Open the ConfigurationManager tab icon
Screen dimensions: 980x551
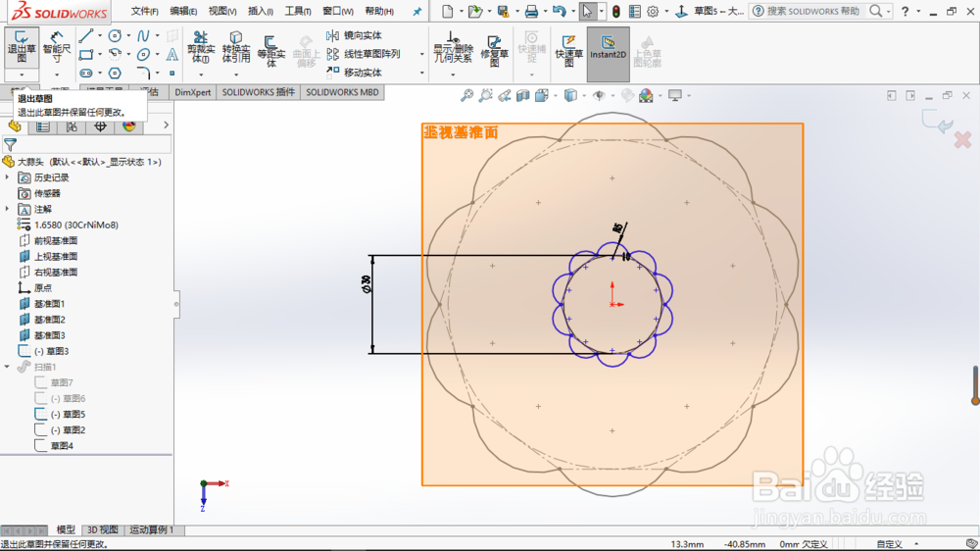[72, 126]
